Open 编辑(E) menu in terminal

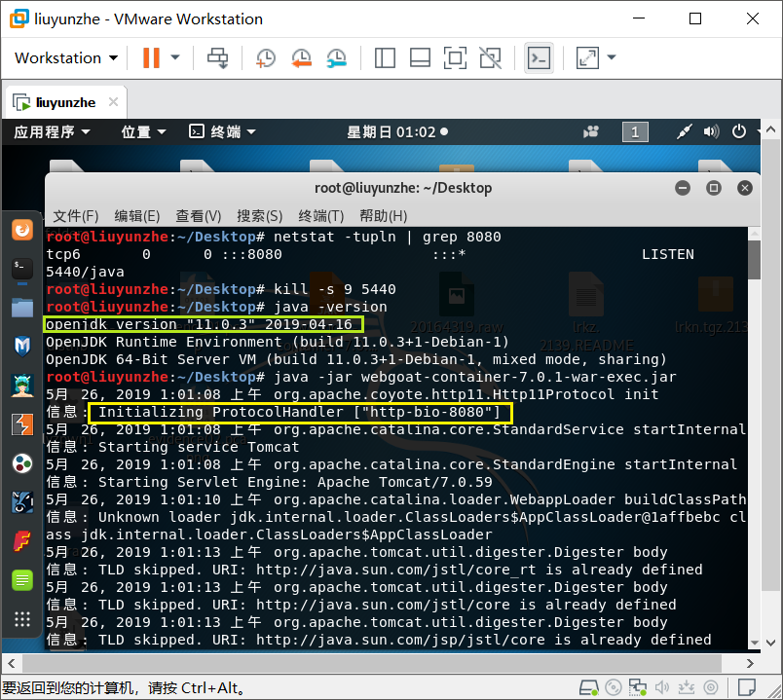point(136,216)
